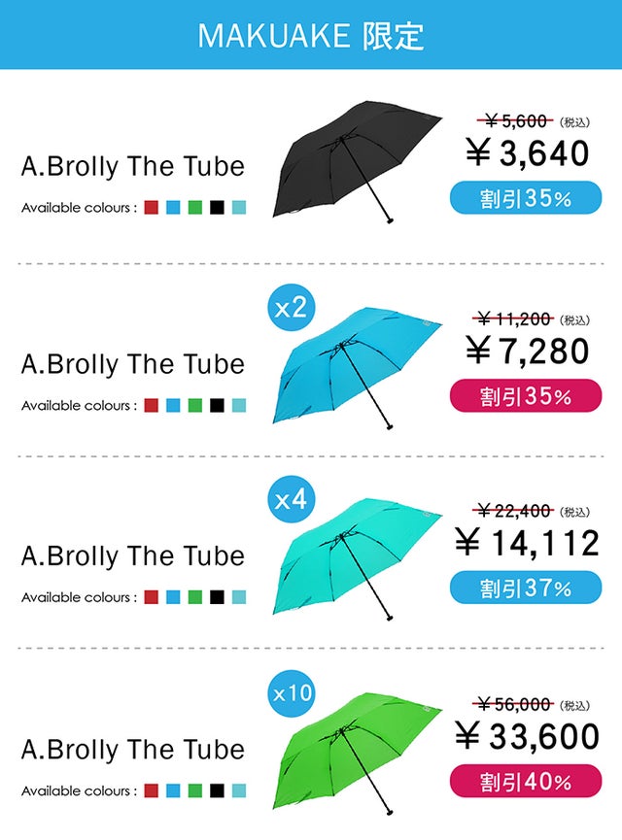Click the ¥3,640 price
The height and width of the screenshot is (840, 622).
point(526,152)
